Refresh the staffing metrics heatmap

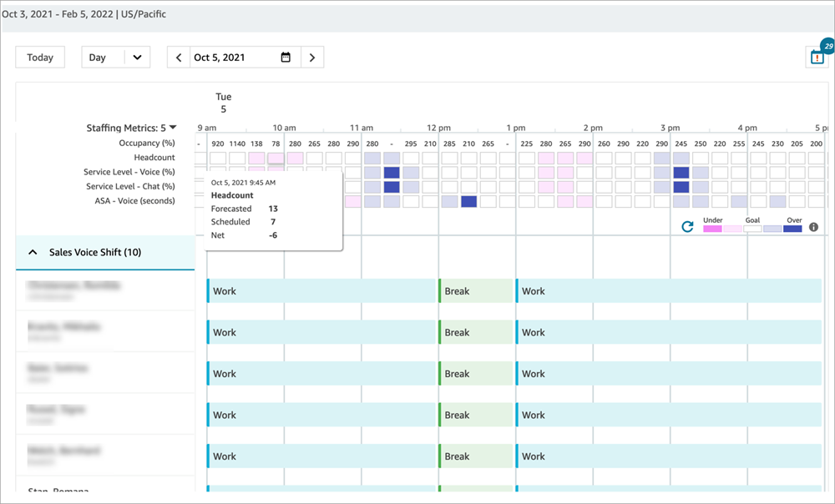tap(686, 225)
